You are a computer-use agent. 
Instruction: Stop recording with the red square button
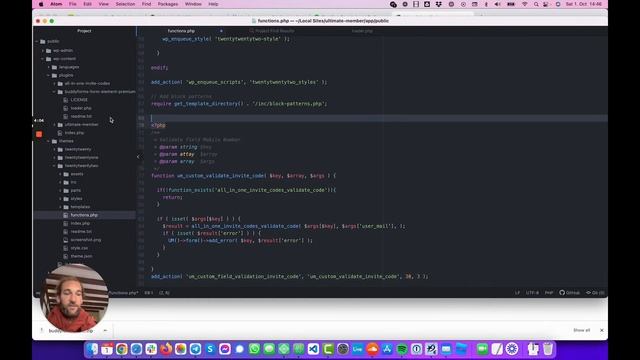click(x=39, y=134)
